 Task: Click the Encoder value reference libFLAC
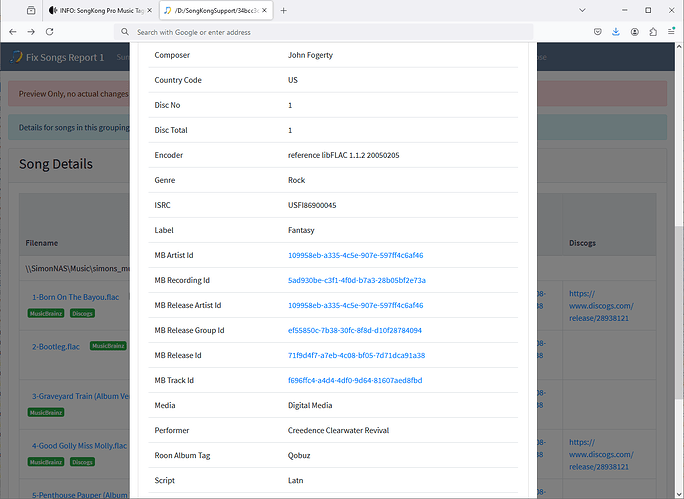click(343, 155)
